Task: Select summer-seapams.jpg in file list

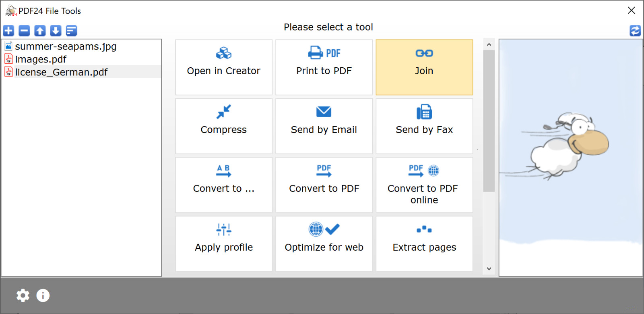Action: point(82,46)
